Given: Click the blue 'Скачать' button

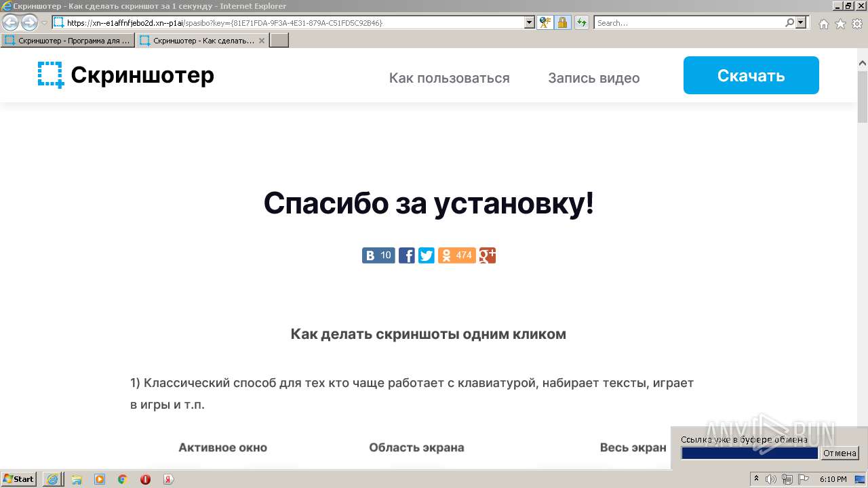Looking at the screenshot, I should (x=751, y=75).
